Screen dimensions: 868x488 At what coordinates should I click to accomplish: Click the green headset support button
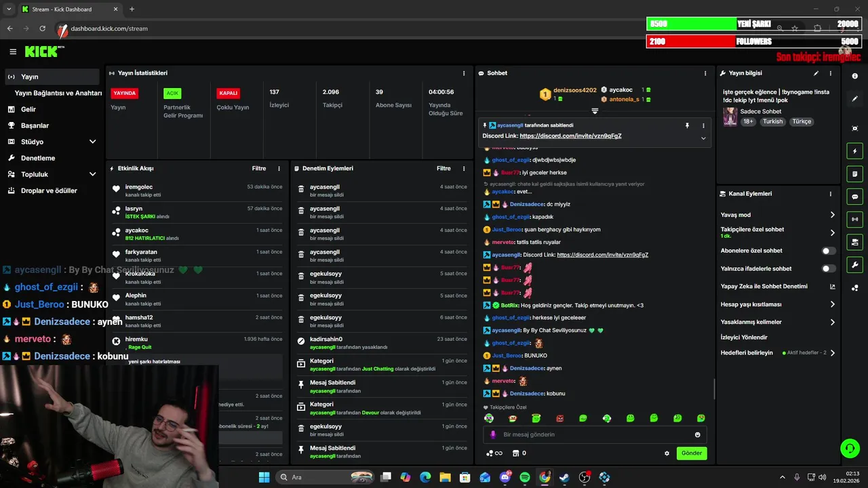click(x=850, y=448)
